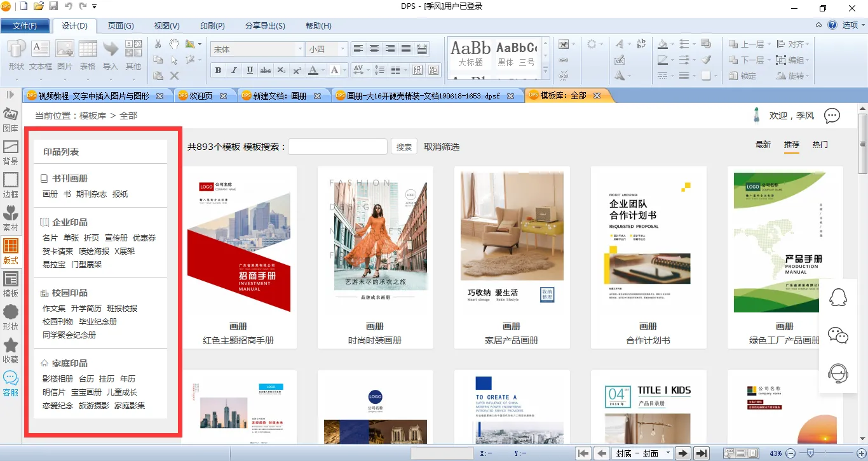Open the 封底 - 封面 page selector dropdown
This screenshot has width=868, height=461.
[667, 453]
